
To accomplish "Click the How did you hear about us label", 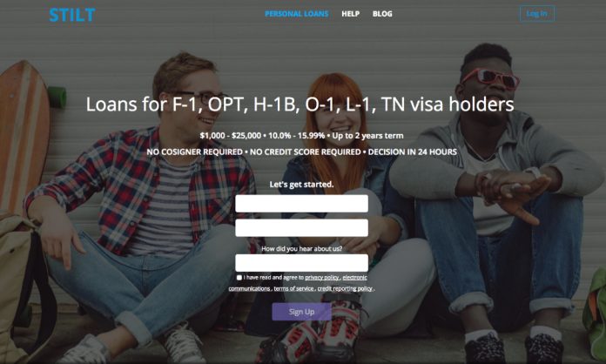I will pyautogui.click(x=301, y=248).
